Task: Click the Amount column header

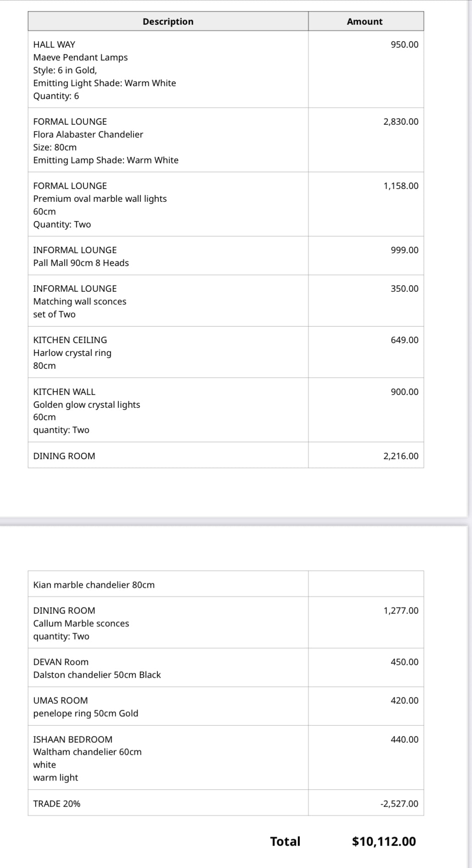Action: pos(365,22)
